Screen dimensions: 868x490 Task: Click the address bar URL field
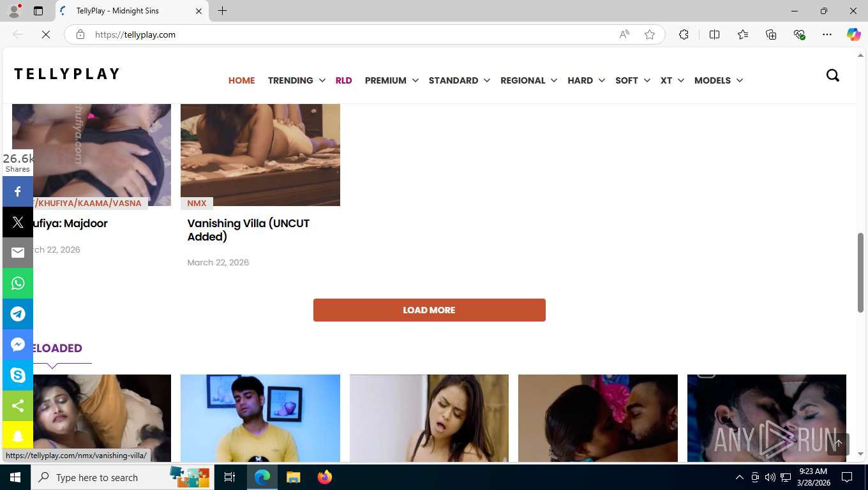[351, 34]
